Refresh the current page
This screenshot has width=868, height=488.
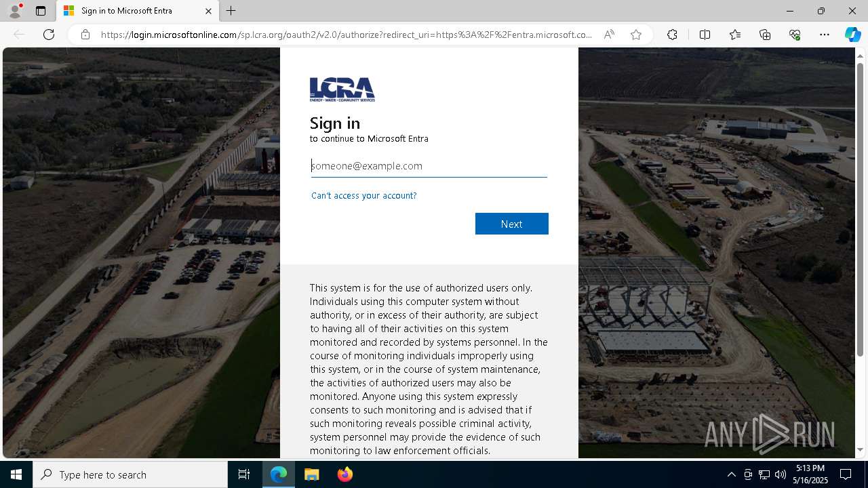[x=49, y=35]
